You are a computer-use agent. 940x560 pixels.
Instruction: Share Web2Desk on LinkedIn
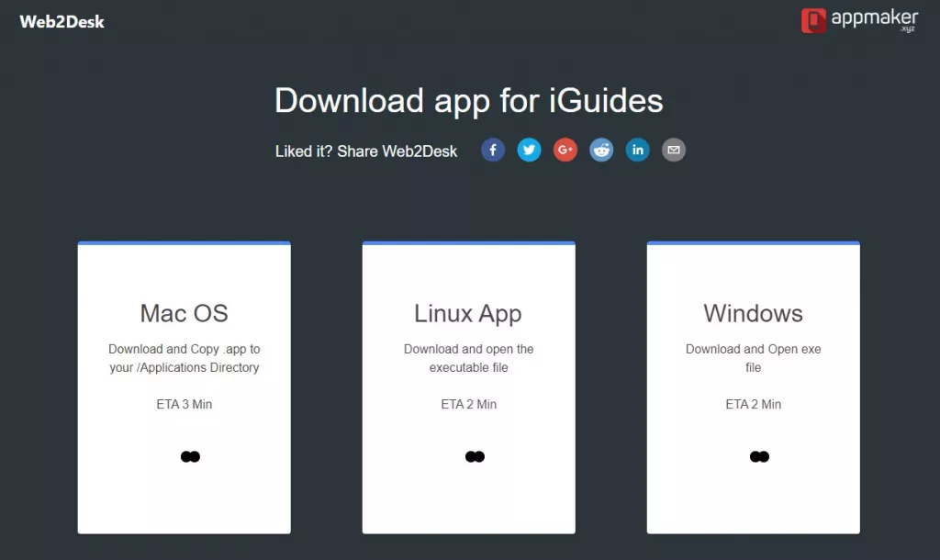(637, 150)
